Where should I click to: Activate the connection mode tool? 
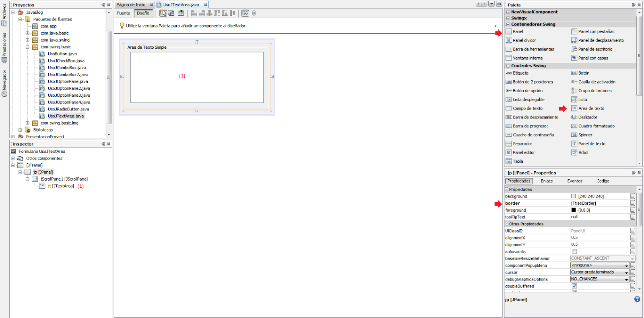(x=171, y=13)
